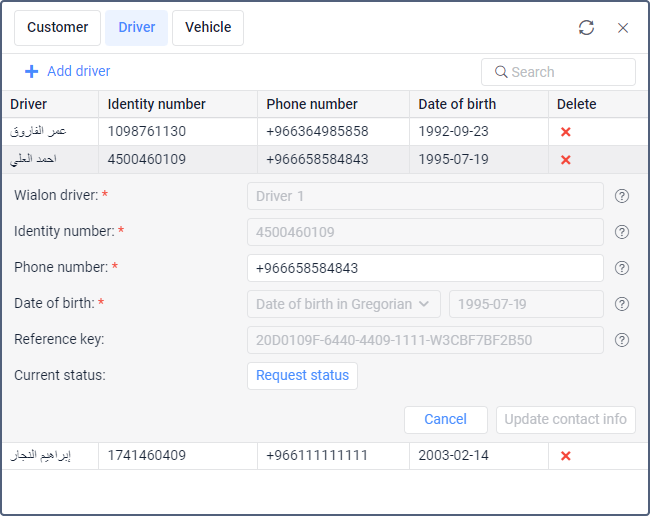The height and width of the screenshot is (516, 650).
Task: Click help icon next to Phone number field
Action: coord(622,268)
